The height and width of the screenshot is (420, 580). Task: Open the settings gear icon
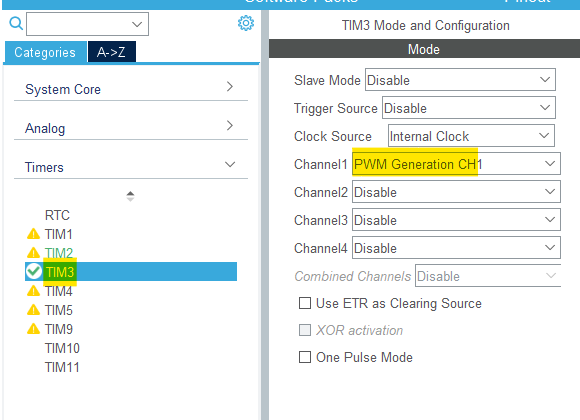[246, 23]
